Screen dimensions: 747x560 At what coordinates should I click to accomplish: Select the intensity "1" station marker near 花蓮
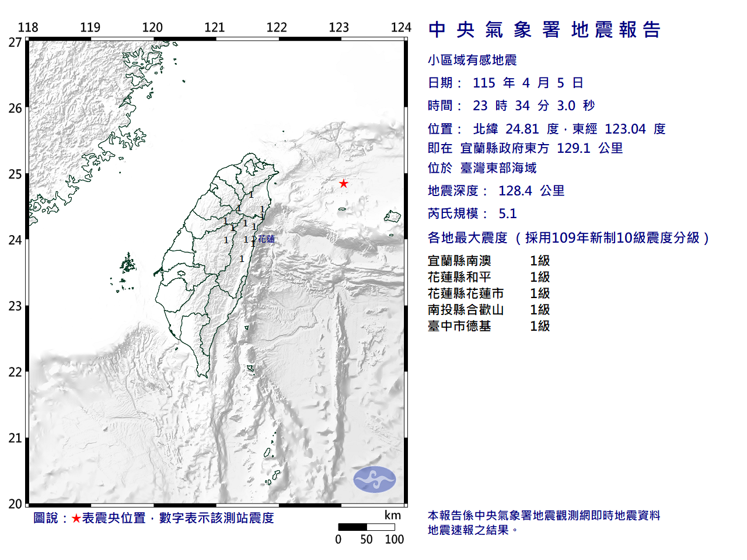[x=253, y=239]
